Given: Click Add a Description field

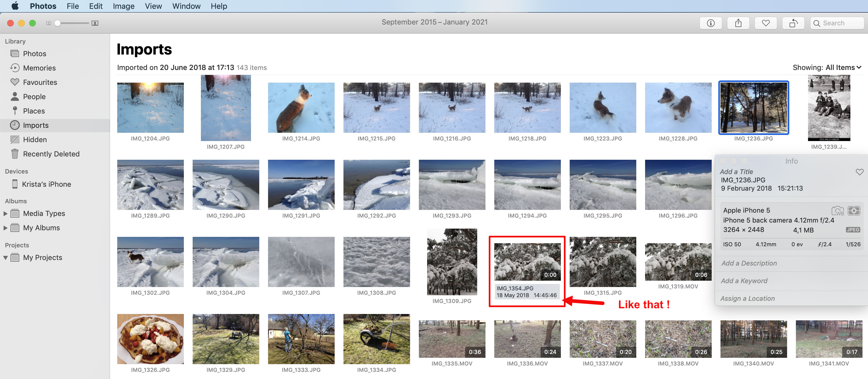Looking at the screenshot, I should pyautogui.click(x=749, y=263).
